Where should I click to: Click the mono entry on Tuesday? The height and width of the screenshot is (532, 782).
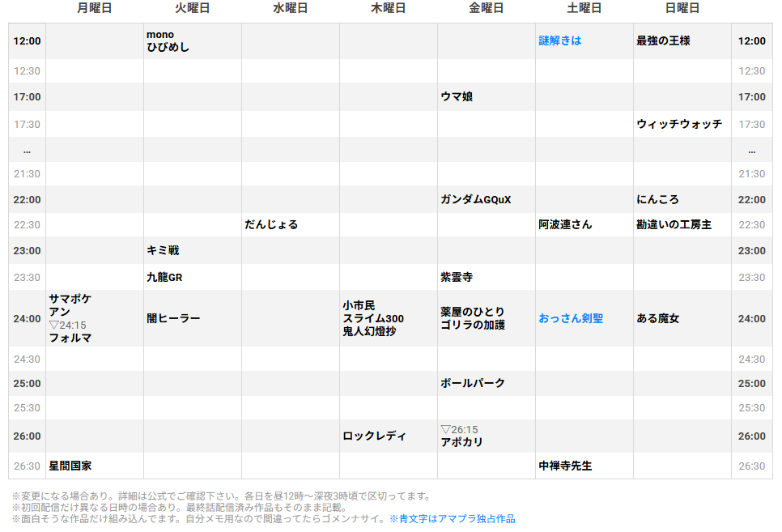[x=160, y=35]
